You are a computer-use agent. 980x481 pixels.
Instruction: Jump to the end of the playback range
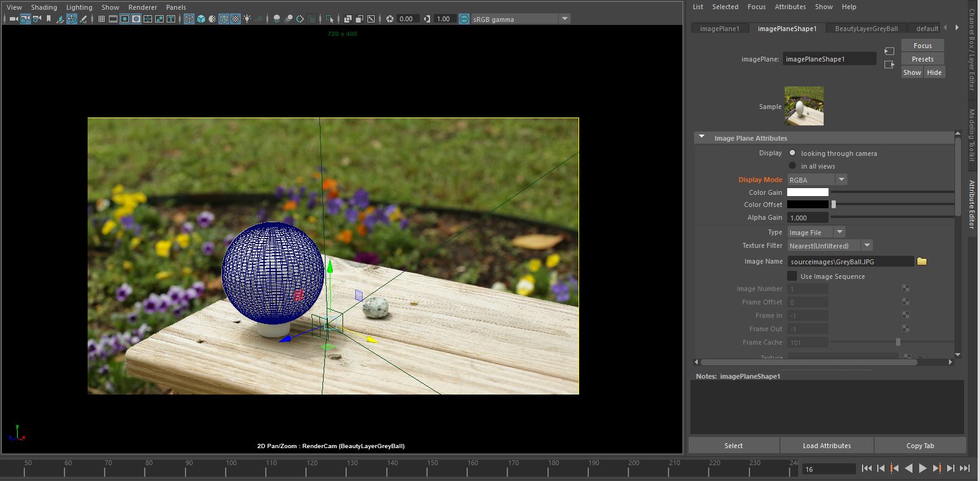tap(964, 468)
